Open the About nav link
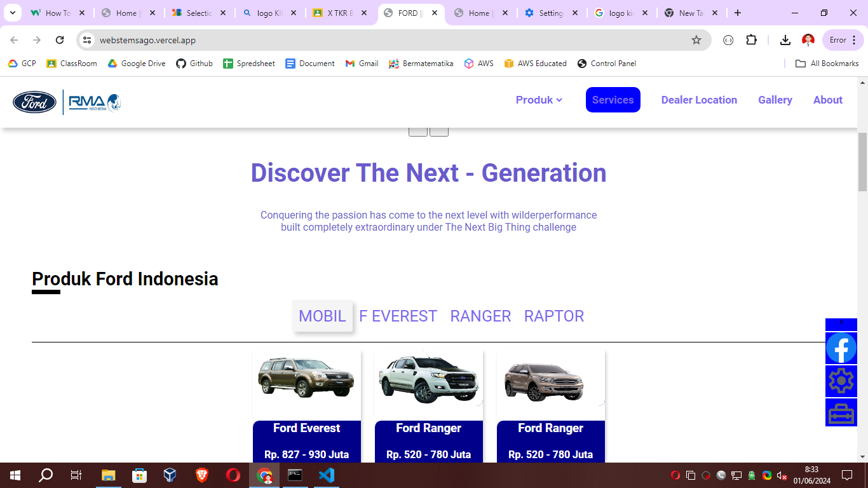 (x=828, y=100)
